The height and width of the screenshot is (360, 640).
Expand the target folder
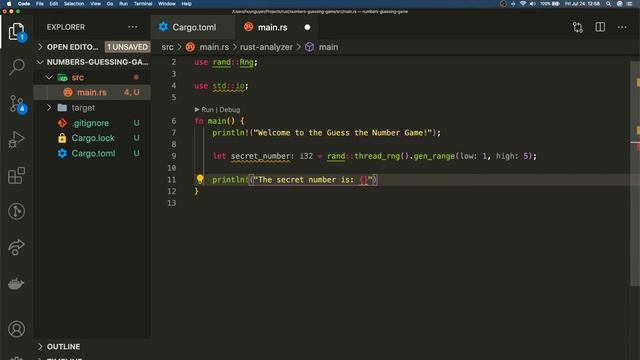(x=49, y=108)
